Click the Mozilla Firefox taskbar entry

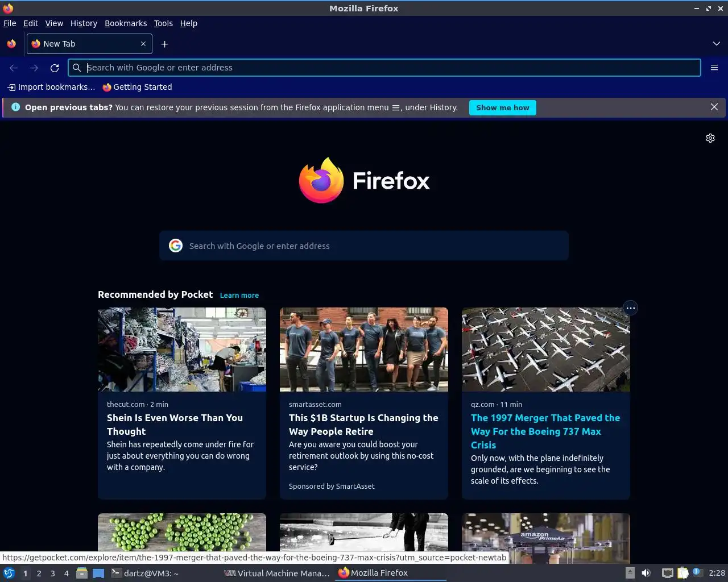[391, 573]
